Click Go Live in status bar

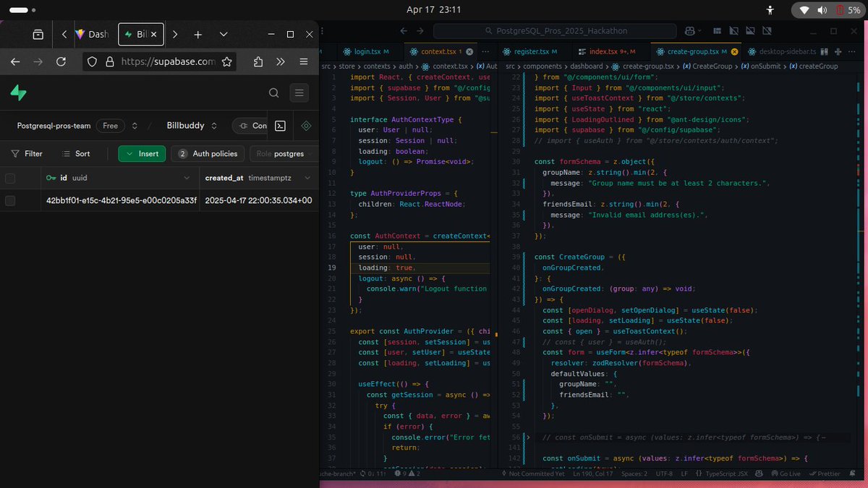click(785, 474)
